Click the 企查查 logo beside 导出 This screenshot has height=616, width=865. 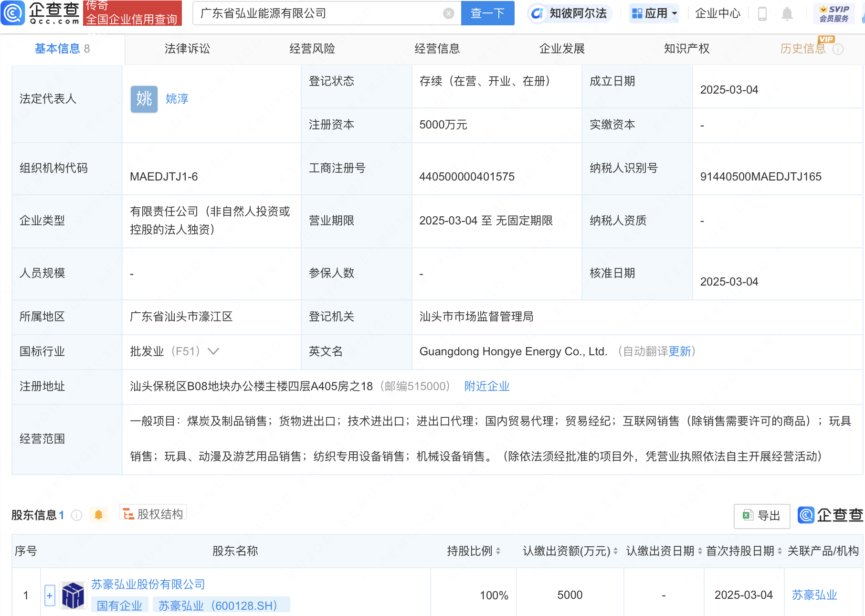point(830,515)
